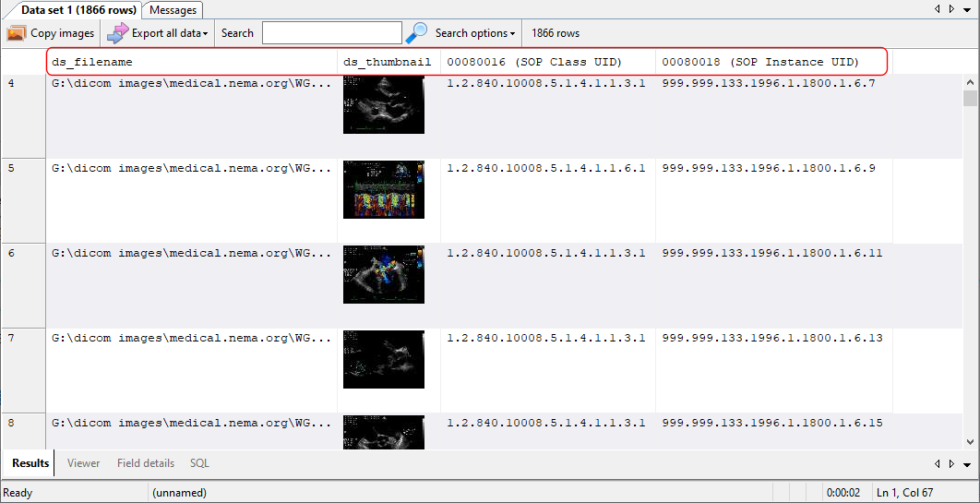Click the Copy images icon
The image size is (980, 503).
(x=17, y=33)
